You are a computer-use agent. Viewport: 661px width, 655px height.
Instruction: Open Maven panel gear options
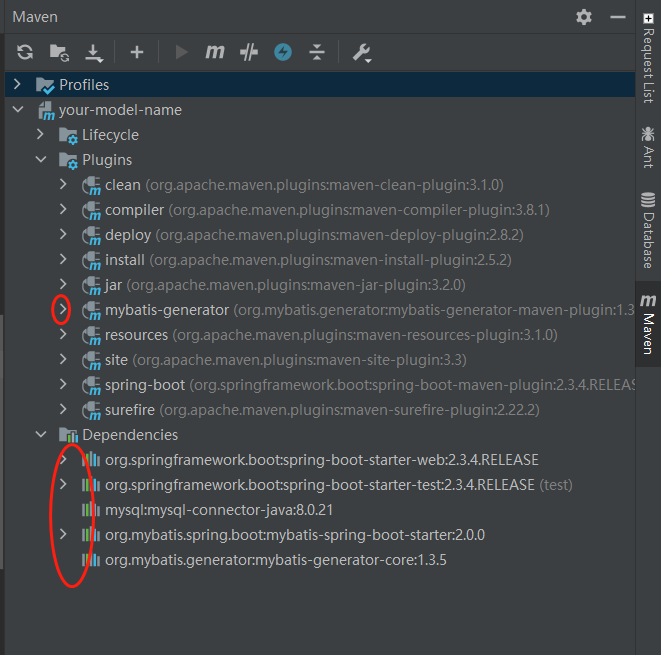click(x=584, y=17)
